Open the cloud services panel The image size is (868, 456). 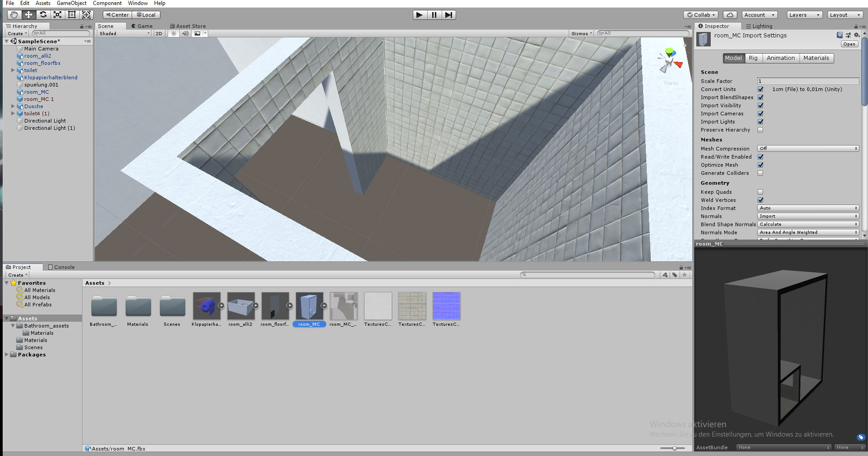730,15
